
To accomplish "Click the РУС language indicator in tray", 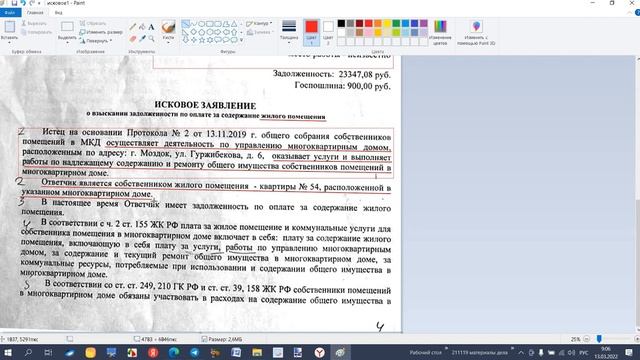I will [584, 352].
